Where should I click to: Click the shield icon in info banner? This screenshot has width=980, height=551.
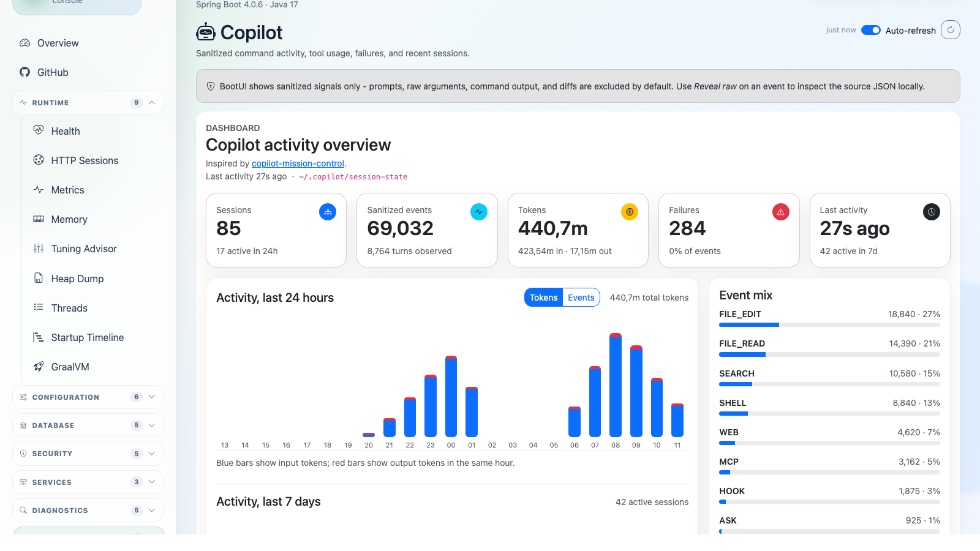pos(211,86)
